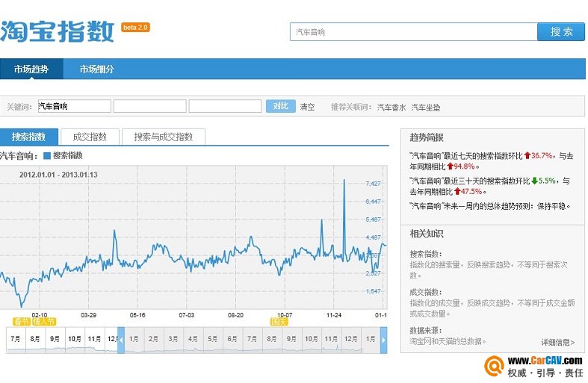Screen dimensions: 588x383
Task: Click the 详细信息> link
Action: [557, 342]
